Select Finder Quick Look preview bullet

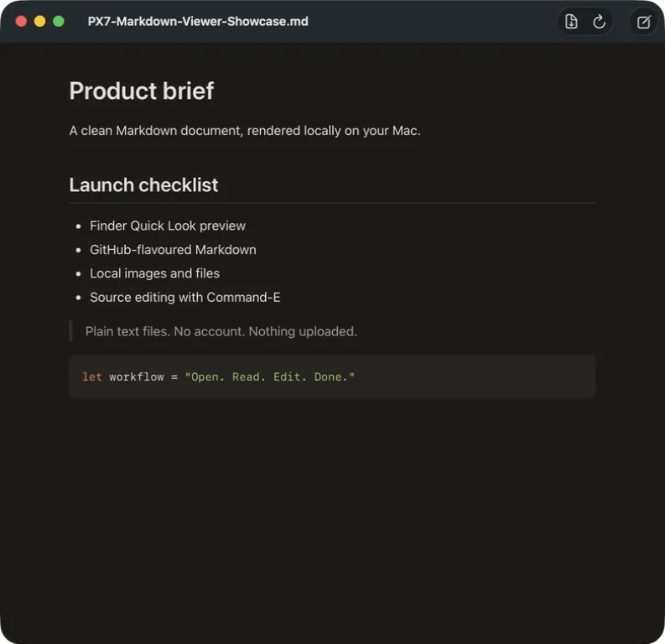coord(168,226)
